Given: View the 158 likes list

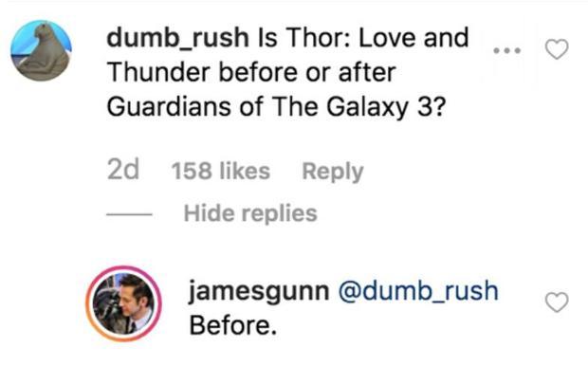Looking at the screenshot, I should click(x=220, y=171).
